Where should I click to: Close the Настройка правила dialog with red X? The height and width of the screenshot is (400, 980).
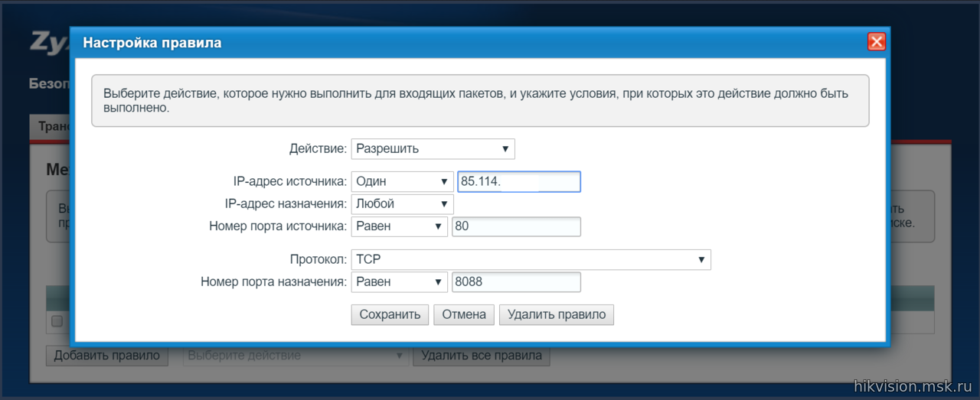click(877, 42)
